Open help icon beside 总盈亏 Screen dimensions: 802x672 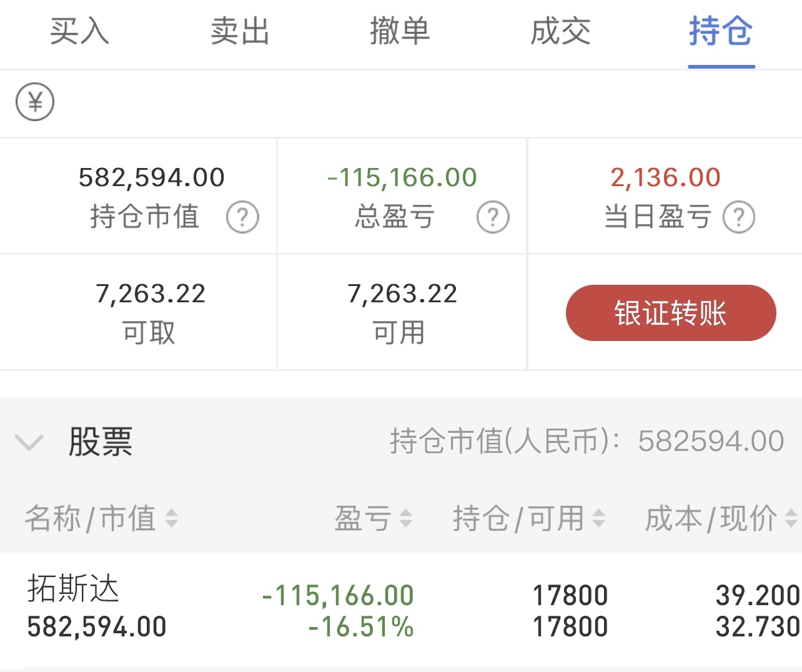click(493, 217)
